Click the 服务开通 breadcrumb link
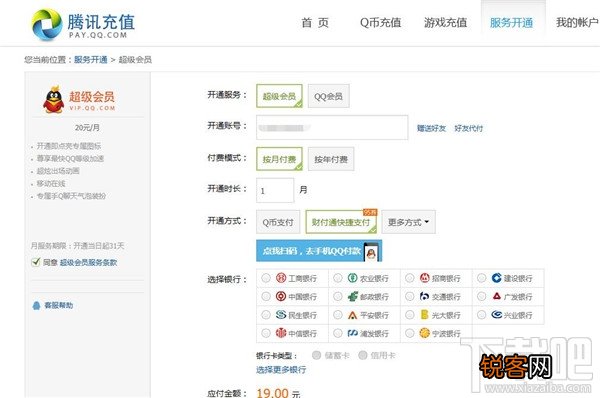The width and height of the screenshot is (600, 398). coord(91,60)
